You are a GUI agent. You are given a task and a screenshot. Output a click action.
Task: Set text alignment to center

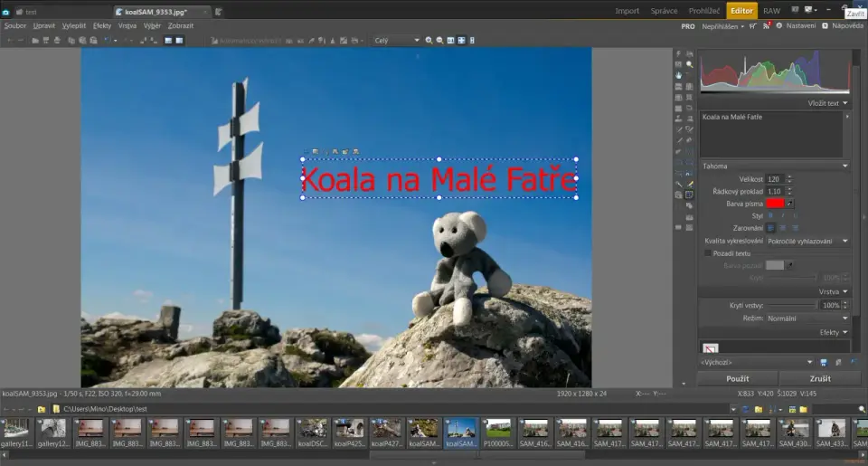click(x=782, y=229)
